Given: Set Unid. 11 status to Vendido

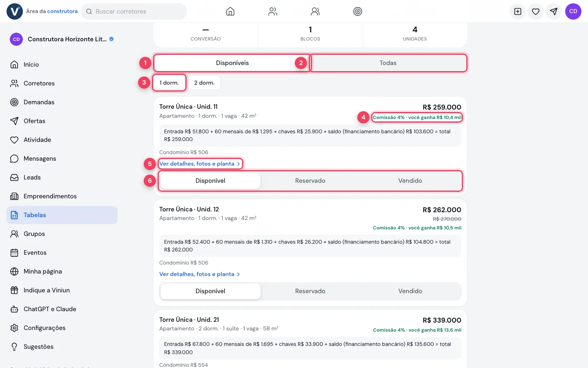Looking at the screenshot, I should click(x=410, y=181).
